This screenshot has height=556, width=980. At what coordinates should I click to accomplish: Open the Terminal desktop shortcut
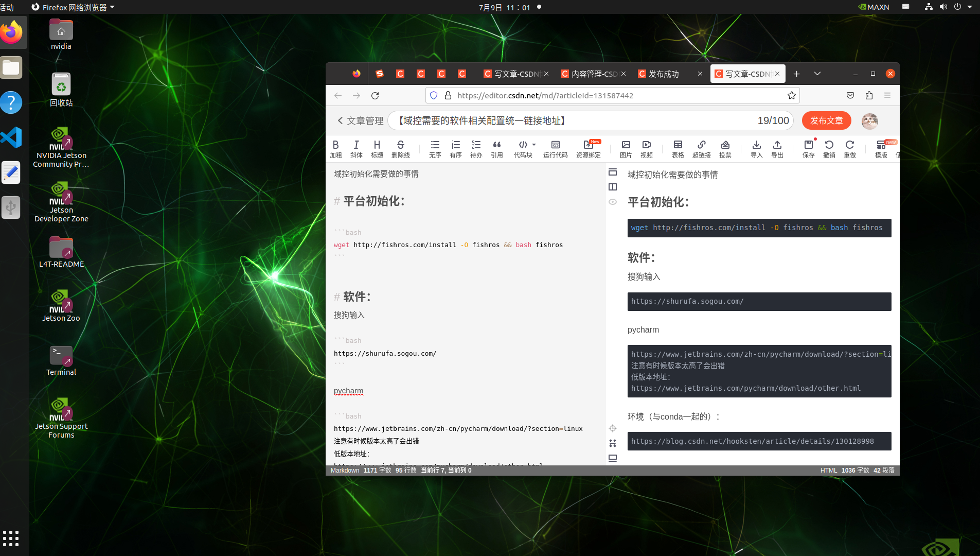(x=61, y=360)
